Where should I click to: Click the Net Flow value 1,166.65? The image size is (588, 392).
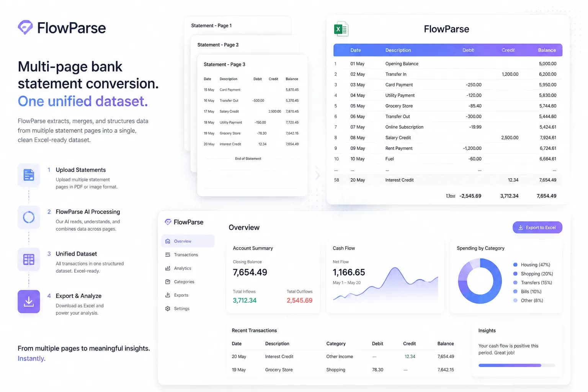pos(349,272)
